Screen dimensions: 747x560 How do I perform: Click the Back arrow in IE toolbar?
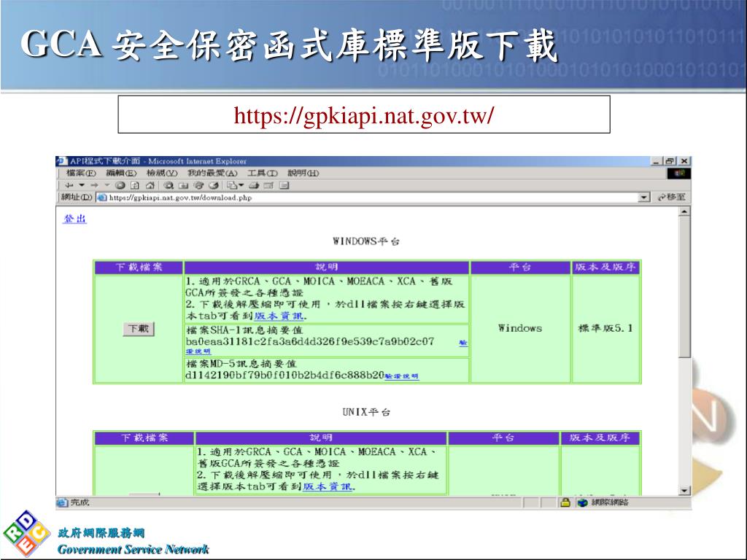pos(70,185)
